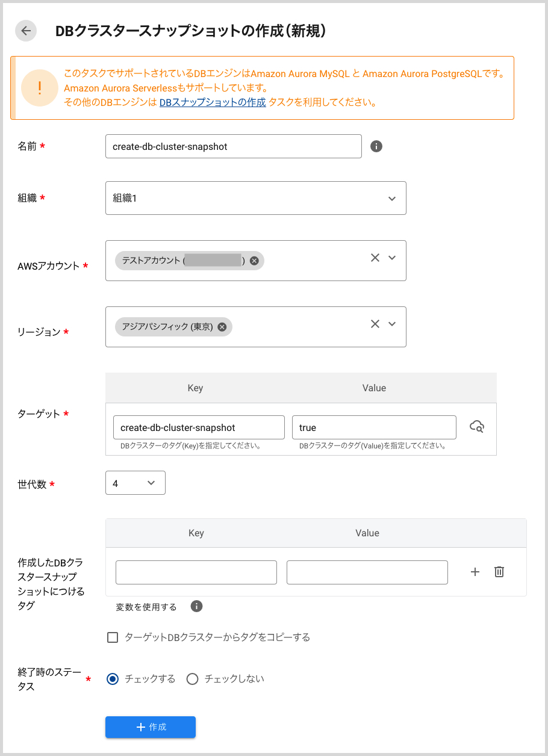548x756 pixels.
Task: Expand the AWSアカウント dropdown chevron
Action: point(392,258)
